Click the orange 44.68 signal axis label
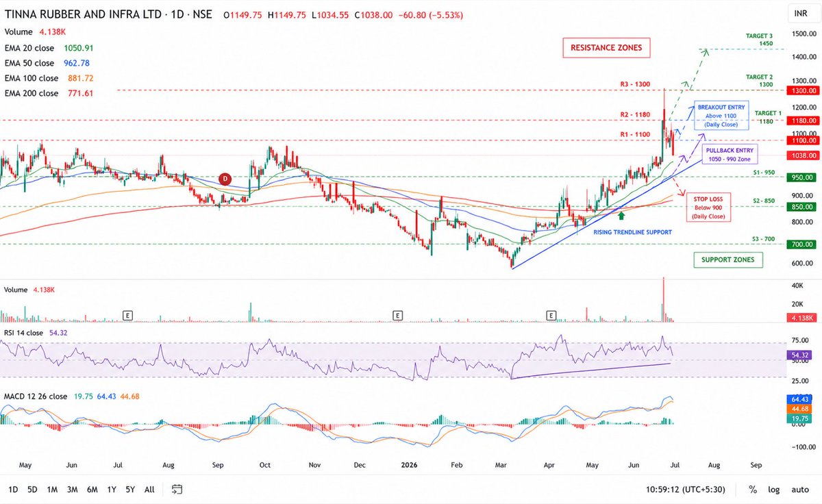The image size is (822, 504). point(799,409)
